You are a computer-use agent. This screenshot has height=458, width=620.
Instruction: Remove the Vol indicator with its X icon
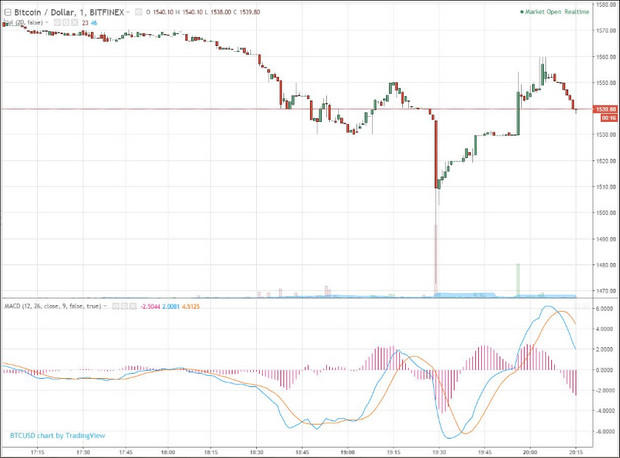coord(75,21)
